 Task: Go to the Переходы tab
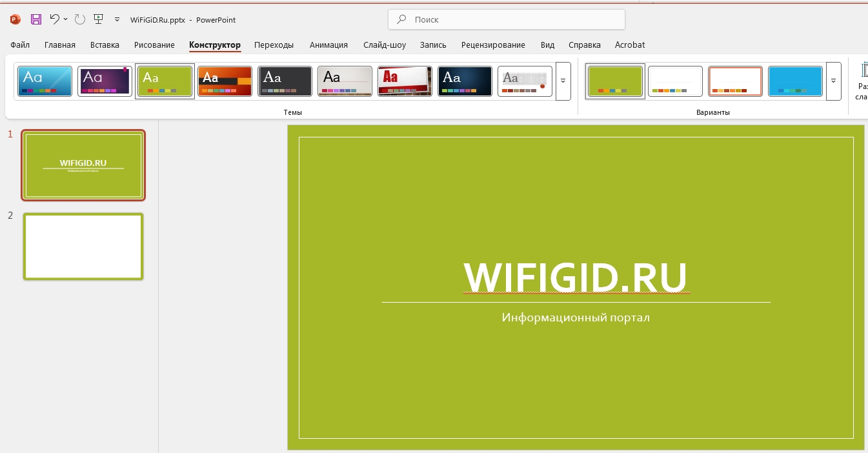click(274, 45)
